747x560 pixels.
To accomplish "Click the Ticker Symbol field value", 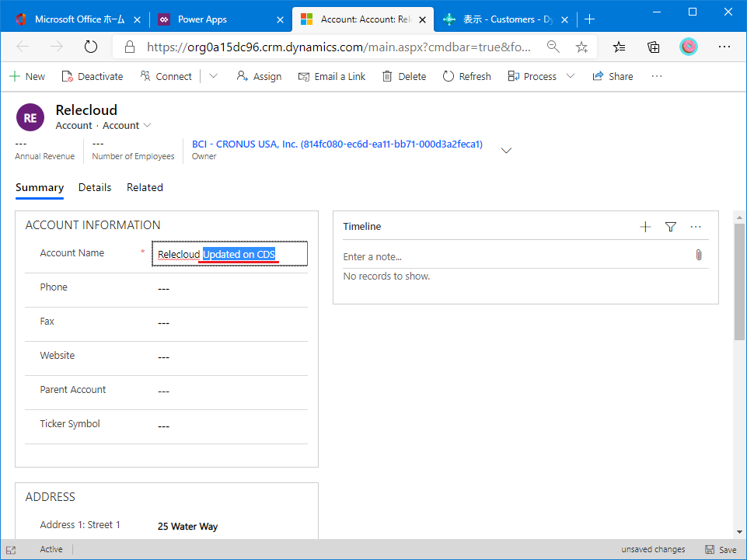I will point(163,426).
